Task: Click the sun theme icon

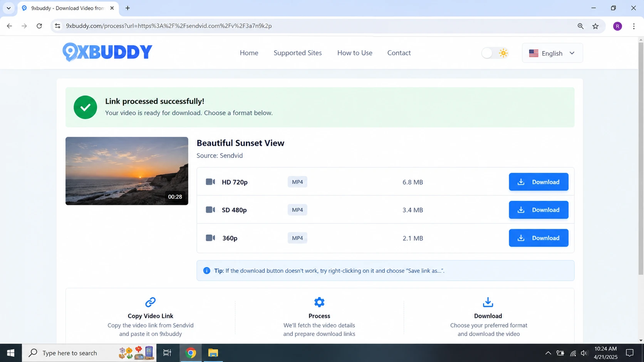Action: click(x=503, y=53)
